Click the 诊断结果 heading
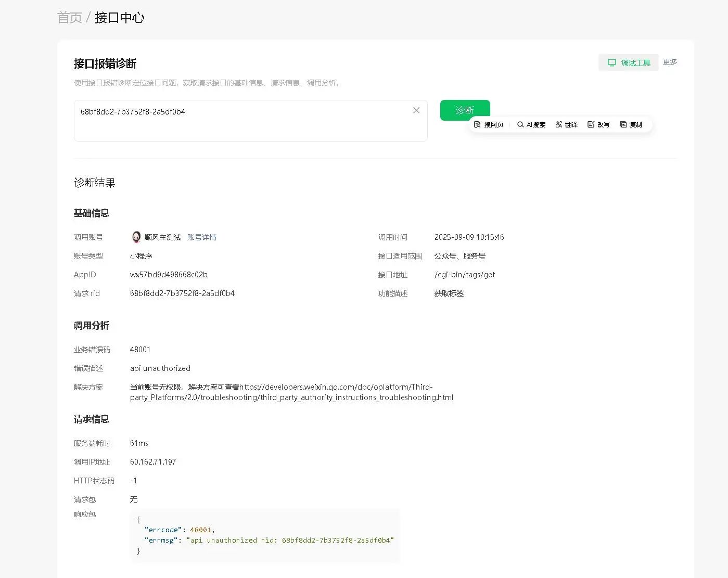728x578 pixels. [x=95, y=183]
